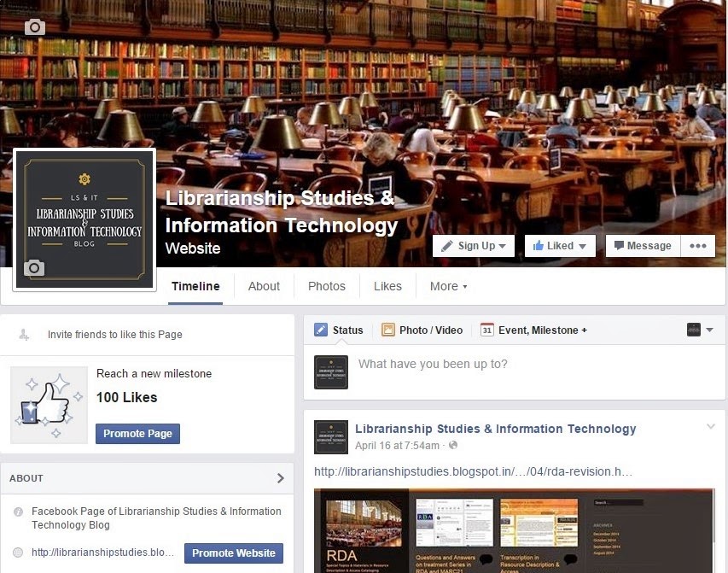This screenshot has height=573, width=728.
Task: Expand the ABOUT section arrow
Action: (x=281, y=478)
